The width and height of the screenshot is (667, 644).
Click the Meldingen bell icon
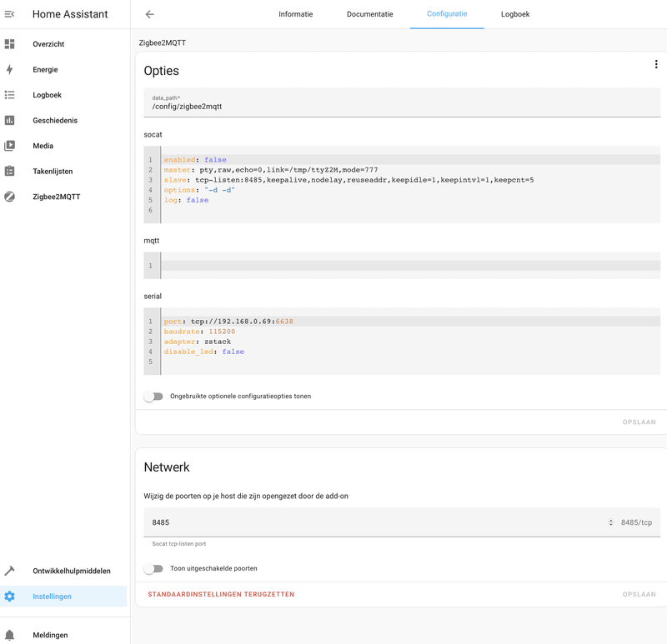point(10,635)
